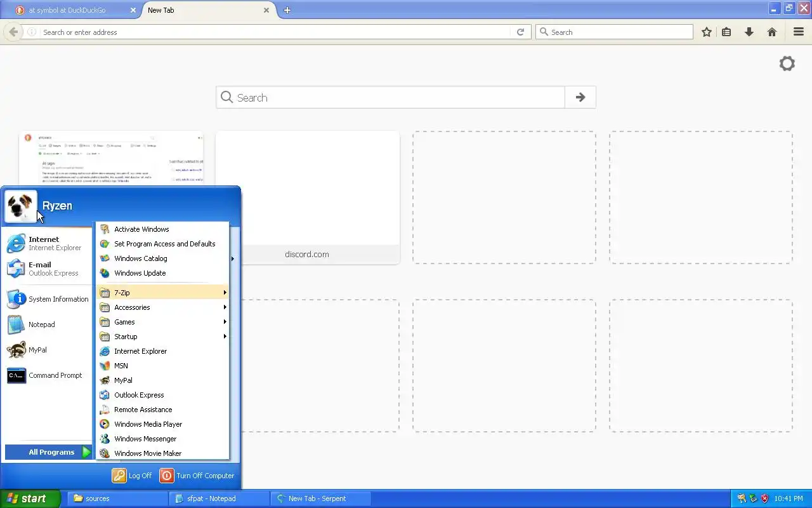The height and width of the screenshot is (508, 812).
Task: Click the address bar field
Action: (x=275, y=32)
